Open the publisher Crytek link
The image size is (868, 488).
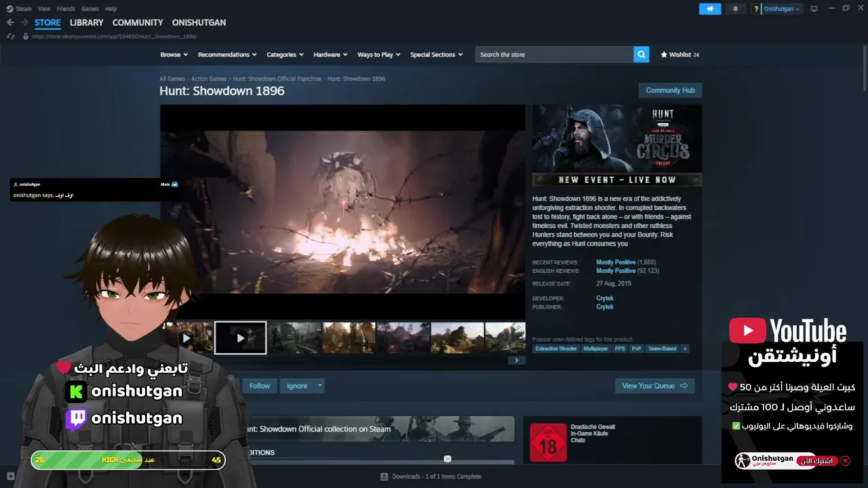pyautogui.click(x=605, y=307)
